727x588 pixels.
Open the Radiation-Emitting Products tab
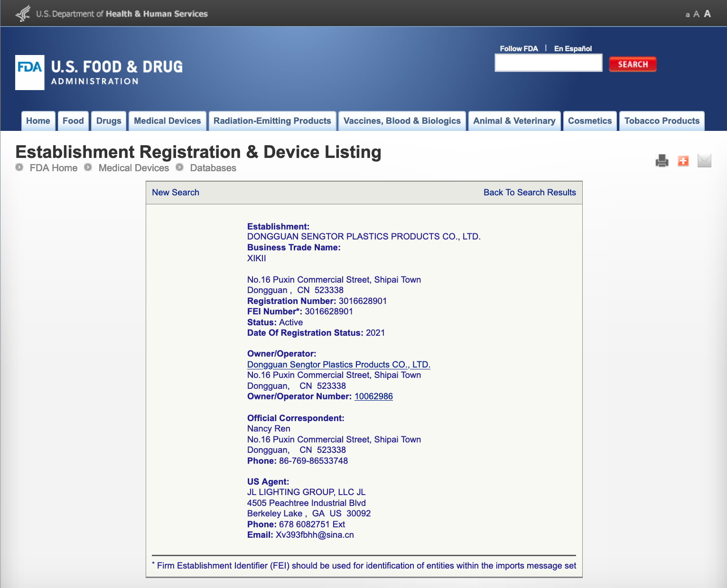(272, 121)
